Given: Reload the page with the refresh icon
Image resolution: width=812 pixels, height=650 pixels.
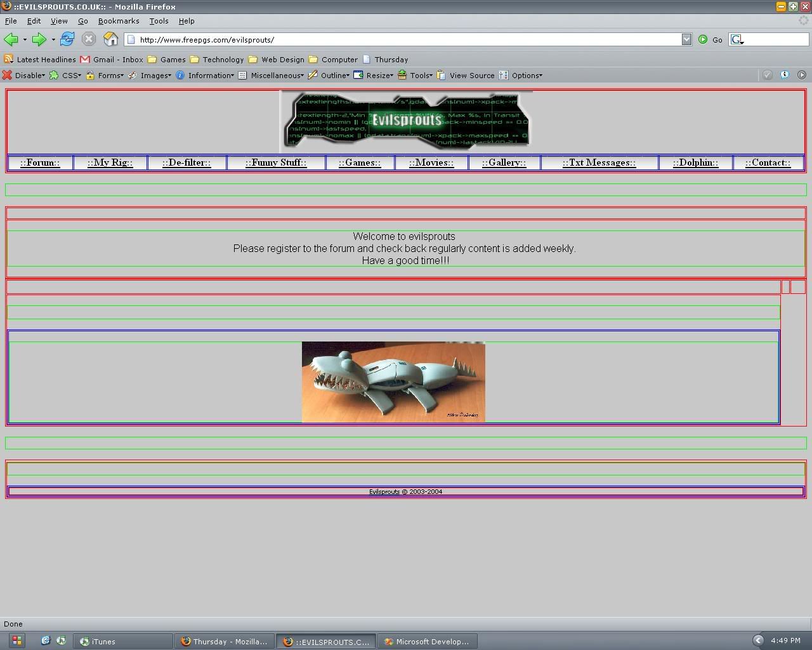Looking at the screenshot, I should 67,39.
